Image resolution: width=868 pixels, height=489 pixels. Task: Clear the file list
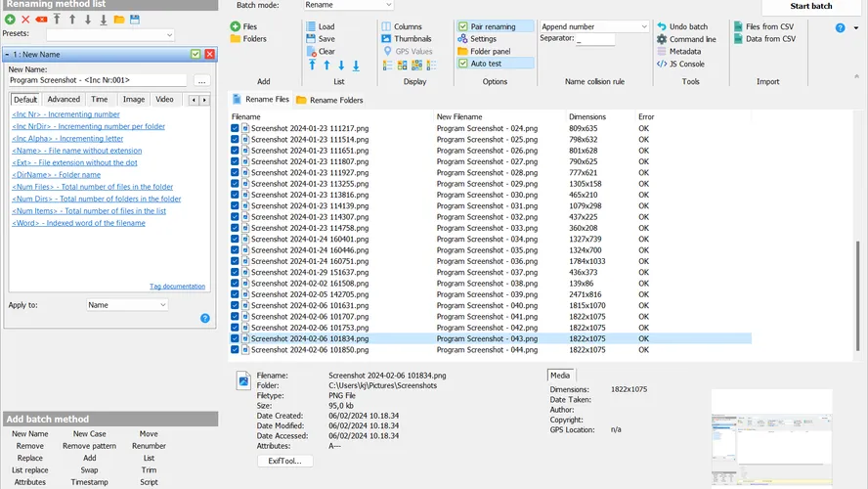pyautogui.click(x=320, y=51)
